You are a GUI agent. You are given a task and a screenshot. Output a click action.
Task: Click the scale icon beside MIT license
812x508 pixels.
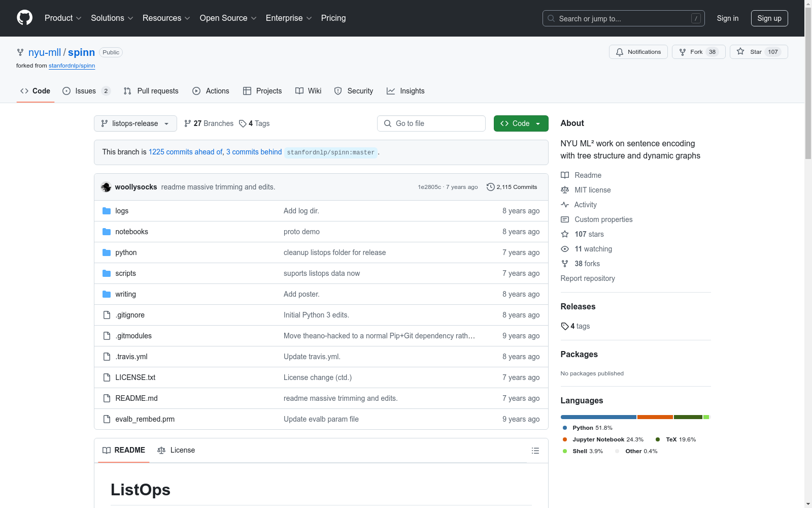click(565, 190)
